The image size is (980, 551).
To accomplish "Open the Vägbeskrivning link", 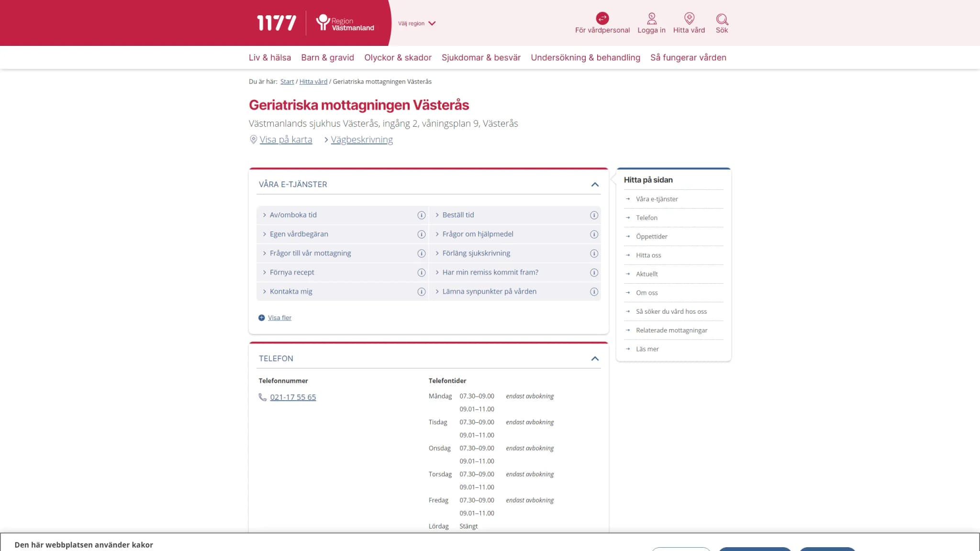I will point(362,140).
